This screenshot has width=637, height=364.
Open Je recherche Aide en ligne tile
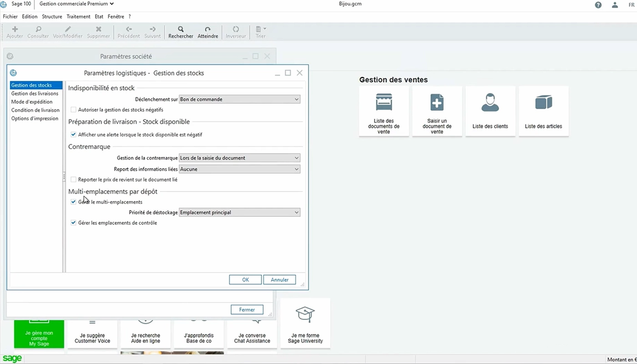[146, 334]
